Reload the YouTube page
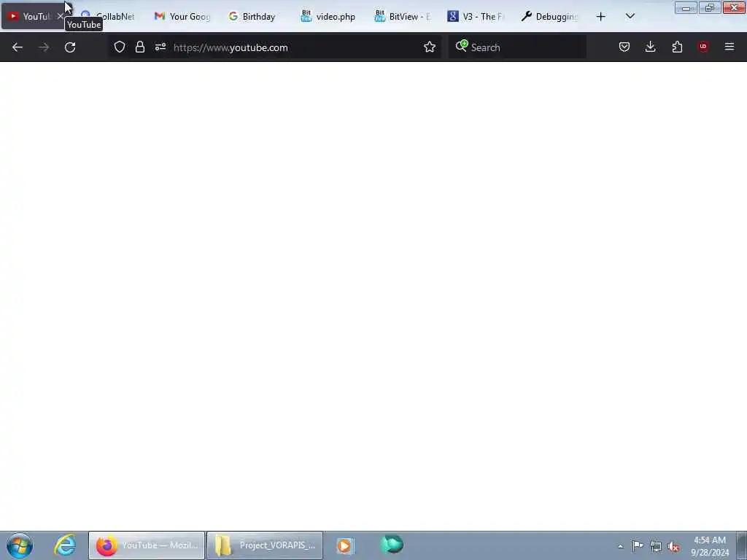 (70, 47)
